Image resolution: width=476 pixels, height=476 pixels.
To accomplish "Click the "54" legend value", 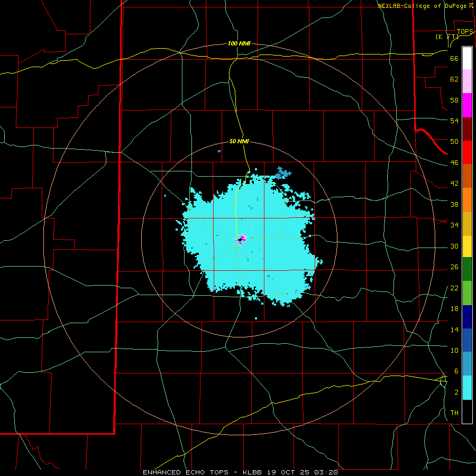I will point(454,121).
